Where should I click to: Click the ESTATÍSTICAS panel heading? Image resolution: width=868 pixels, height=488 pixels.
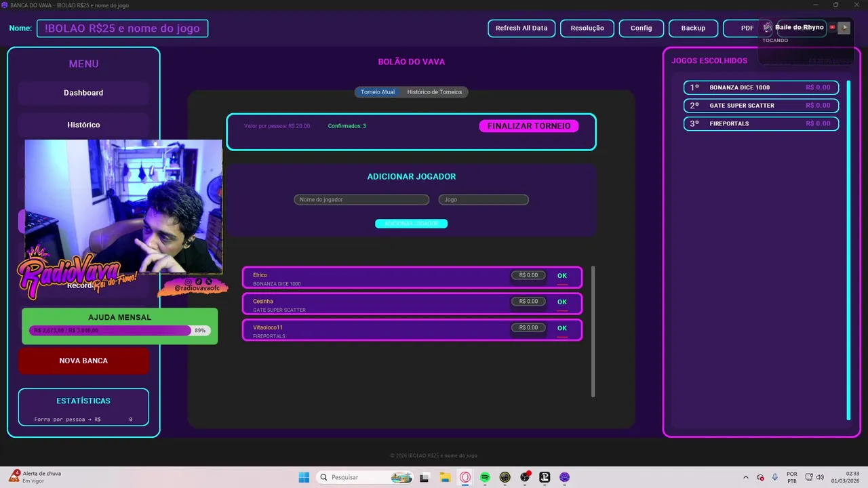point(83,401)
